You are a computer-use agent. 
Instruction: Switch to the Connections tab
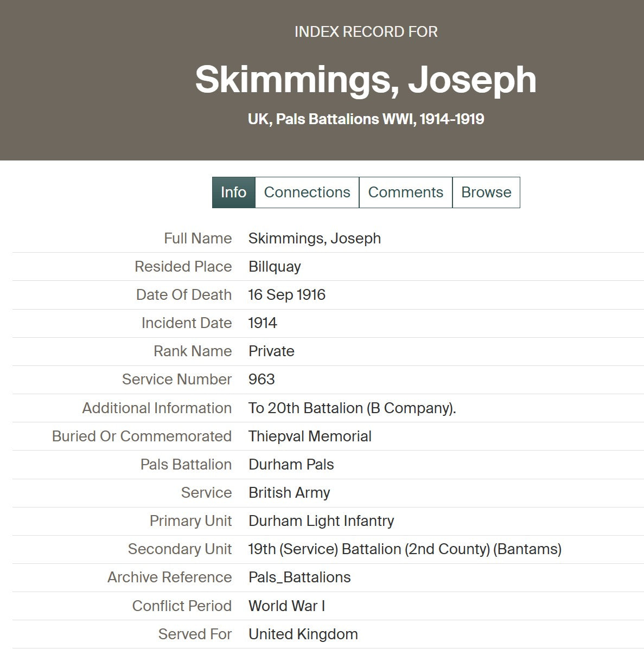click(307, 192)
